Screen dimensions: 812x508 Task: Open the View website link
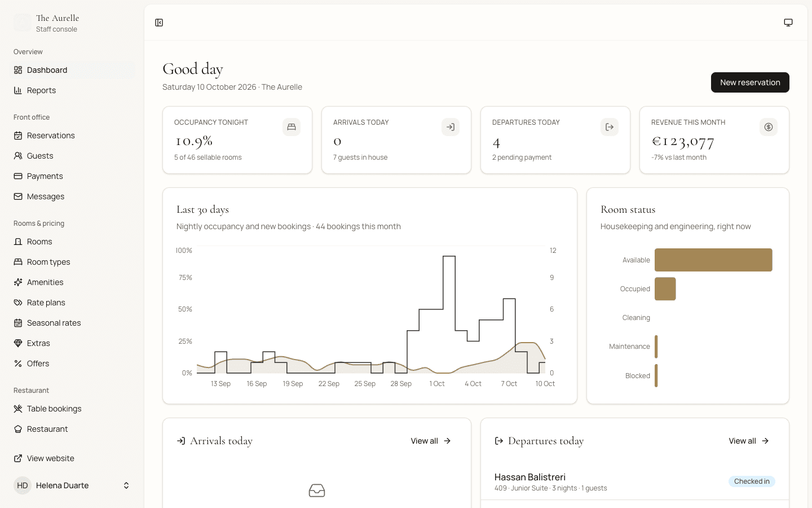click(72, 458)
